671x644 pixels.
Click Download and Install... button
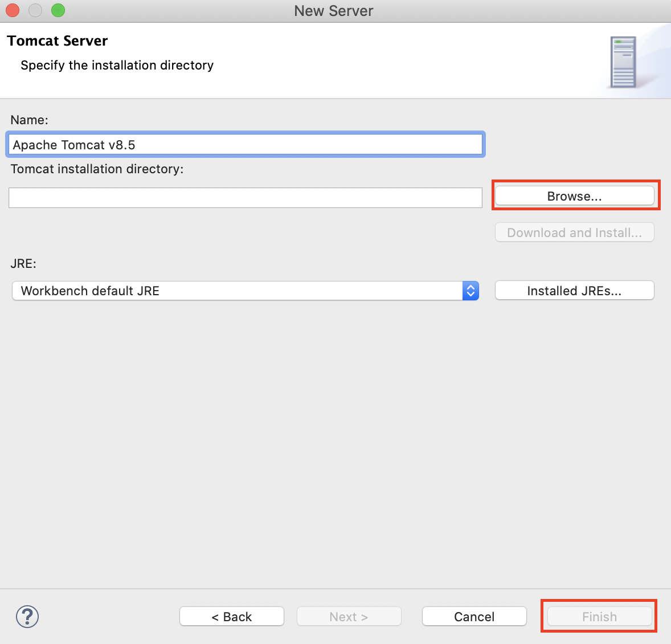(x=574, y=233)
